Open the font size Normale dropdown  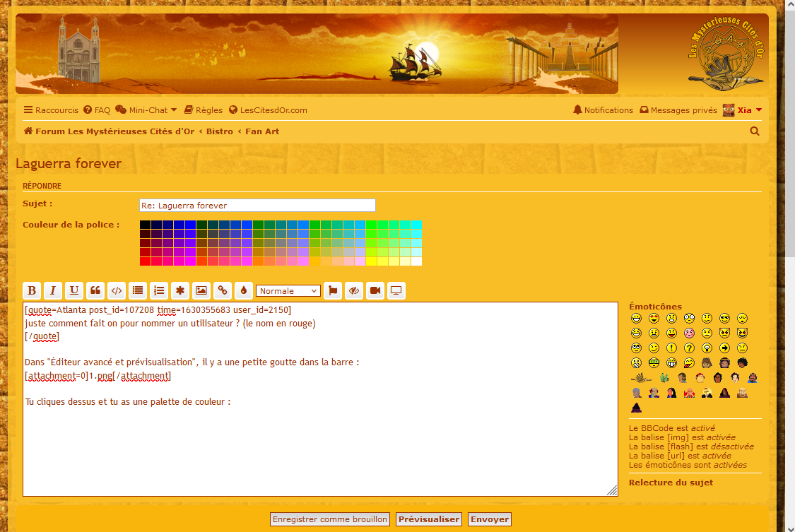(288, 291)
